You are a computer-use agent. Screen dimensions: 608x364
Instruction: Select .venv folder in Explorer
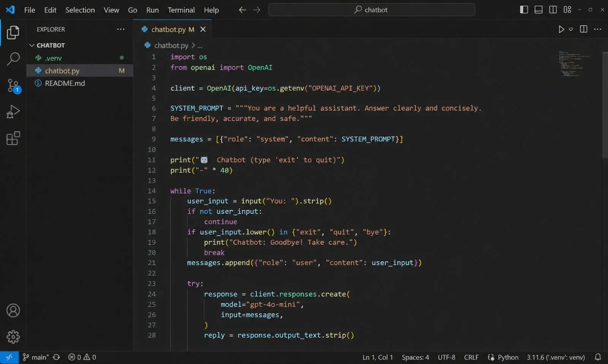tap(80, 58)
